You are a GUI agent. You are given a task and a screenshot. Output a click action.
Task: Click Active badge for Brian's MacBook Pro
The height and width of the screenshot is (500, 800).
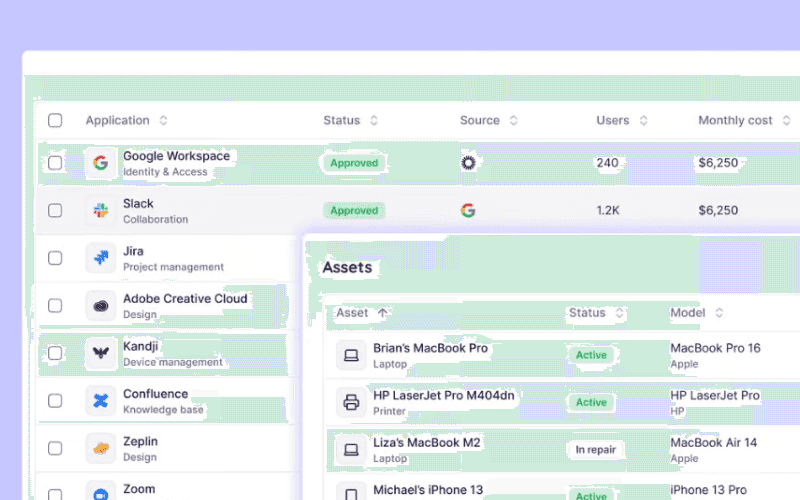coord(591,355)
